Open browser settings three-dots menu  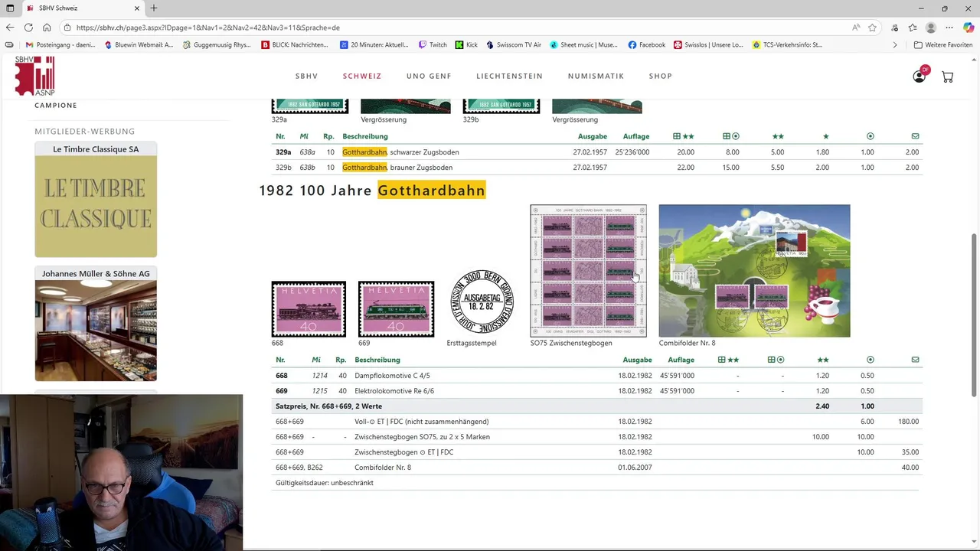(x=949, y=28)
